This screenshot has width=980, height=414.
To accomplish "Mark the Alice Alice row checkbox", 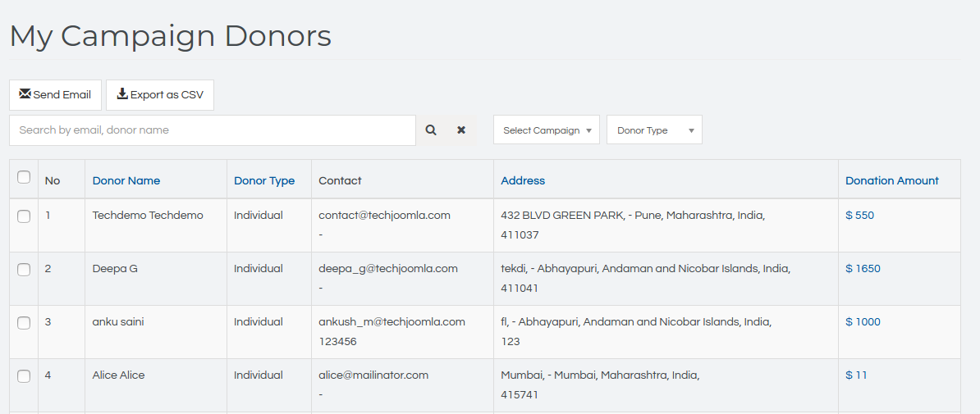I will click(x=24, y=376).
